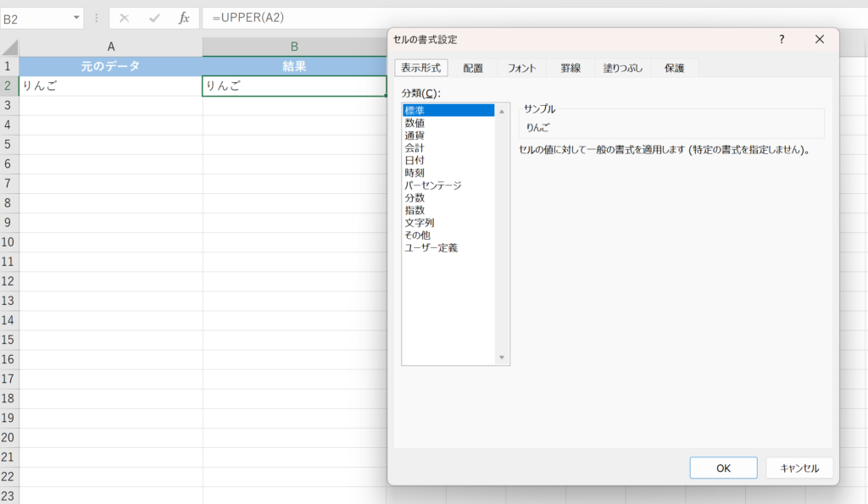Click the help question mark in dialog
Image resolution: width=868 pixels, height=504 pixels.
point(782,40)
